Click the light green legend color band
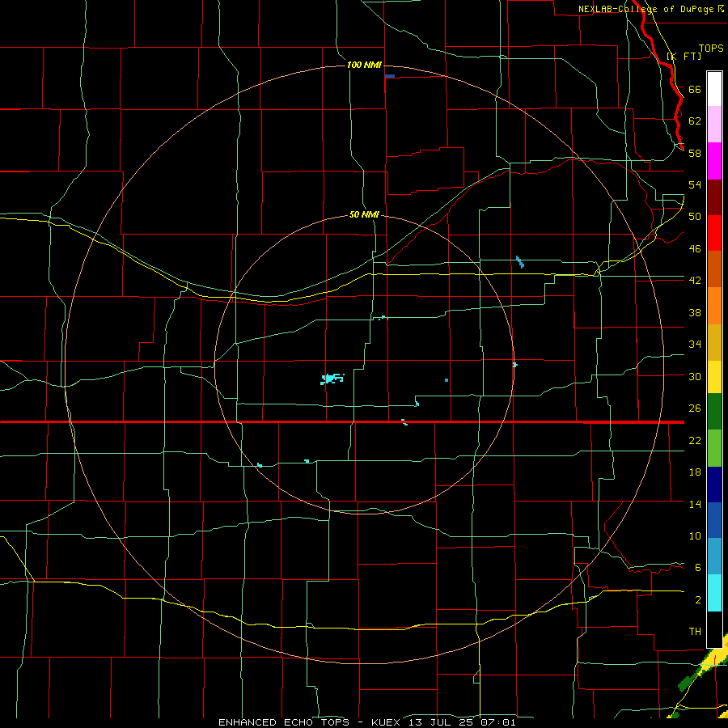728x728 pixels. pyautogui.click(x=714, y=448)
